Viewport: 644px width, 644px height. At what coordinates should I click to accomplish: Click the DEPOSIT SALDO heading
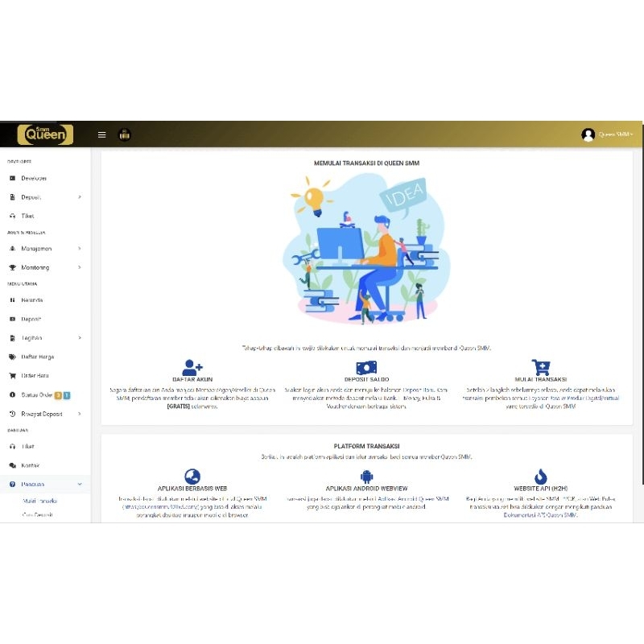[x=366, y=379]
